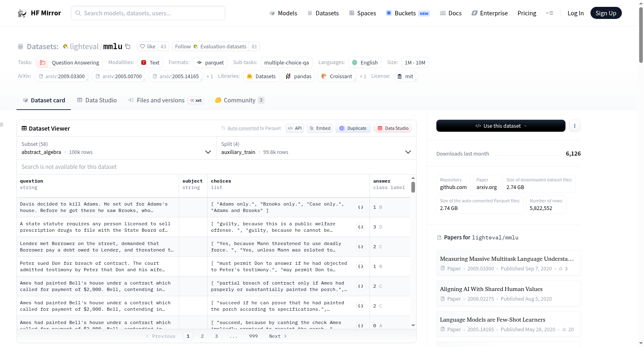This screenshot has width=644, height=347.
Task: Open paper Aligning AI With Shared Human Values
Action: pos(508,293)
